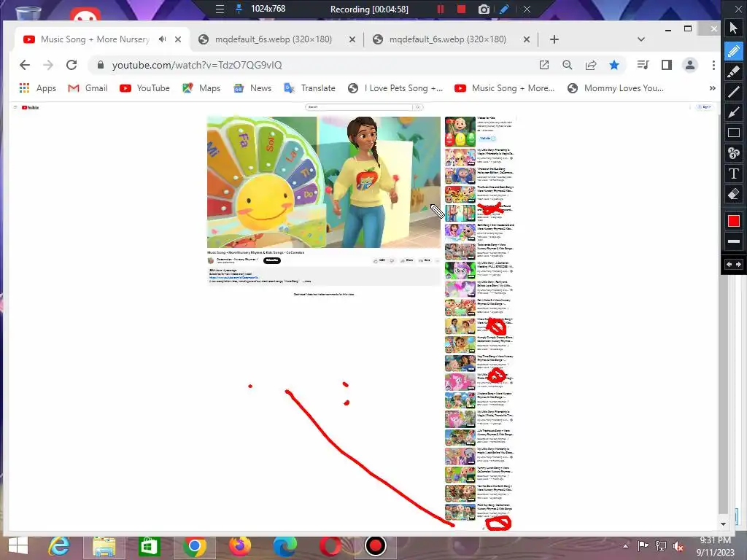Close the Music Song + More Nursery tab

coord(178,39)
